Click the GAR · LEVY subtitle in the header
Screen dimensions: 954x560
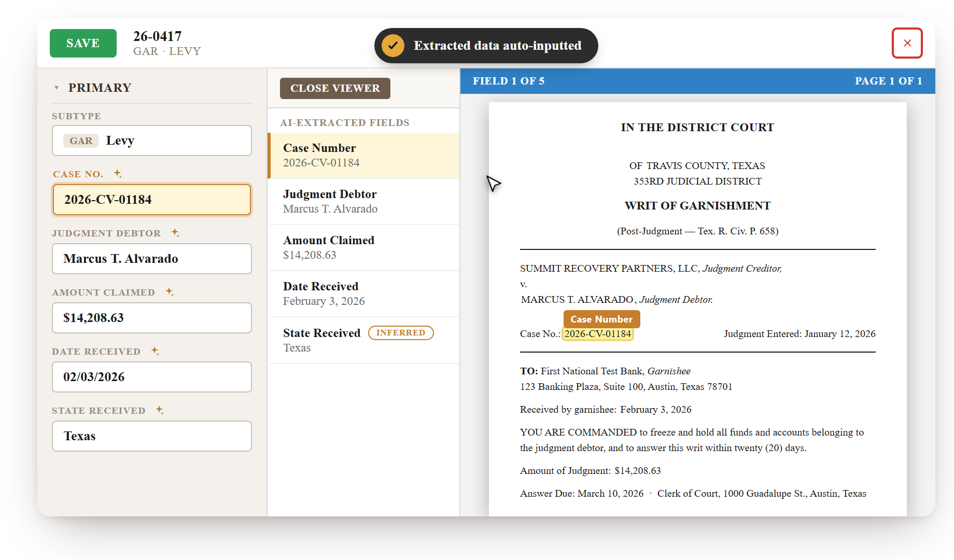pyautogui.click(x=167, y=51)
